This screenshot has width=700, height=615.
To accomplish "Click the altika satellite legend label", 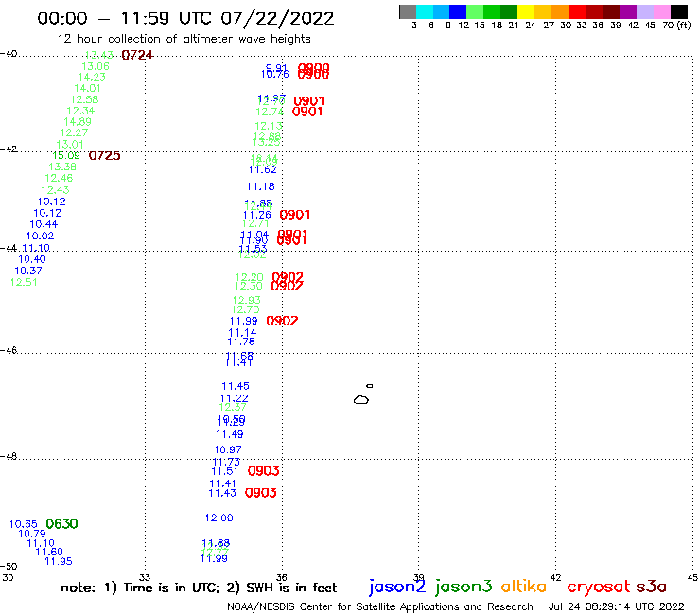I will [x=523, y=586].
